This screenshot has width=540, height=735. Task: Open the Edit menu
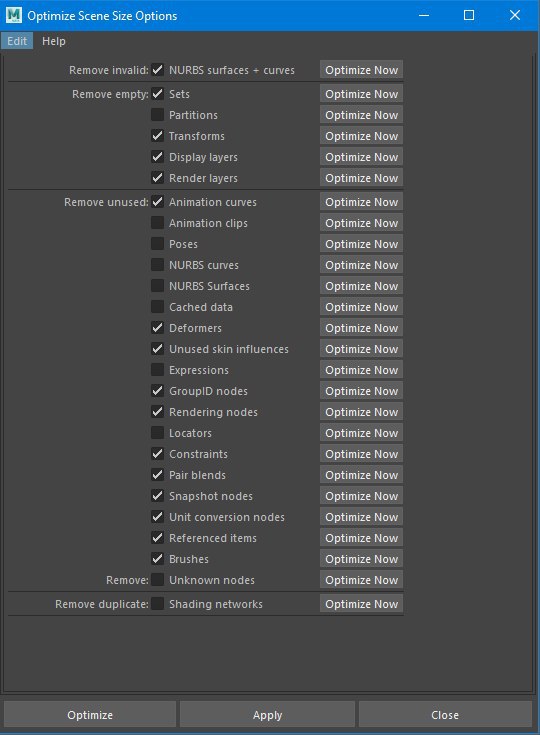tap(17, 41)
